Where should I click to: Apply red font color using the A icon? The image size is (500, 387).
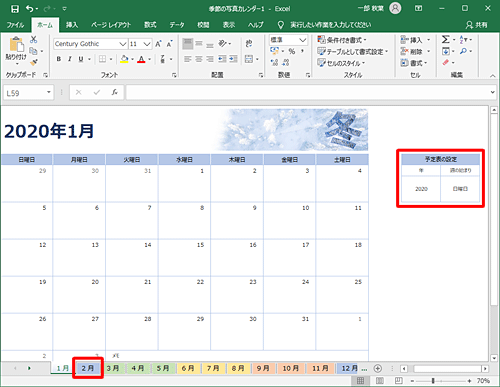(x=141, y=59)
